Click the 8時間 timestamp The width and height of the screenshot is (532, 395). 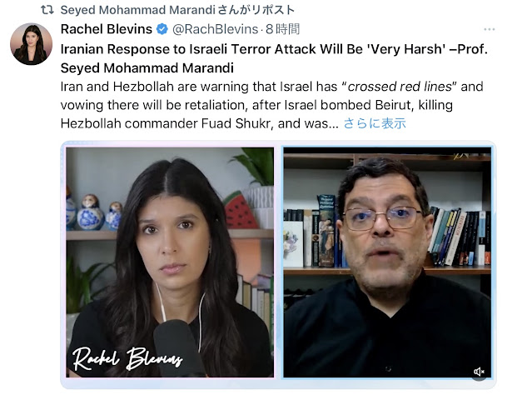(282, 29)
